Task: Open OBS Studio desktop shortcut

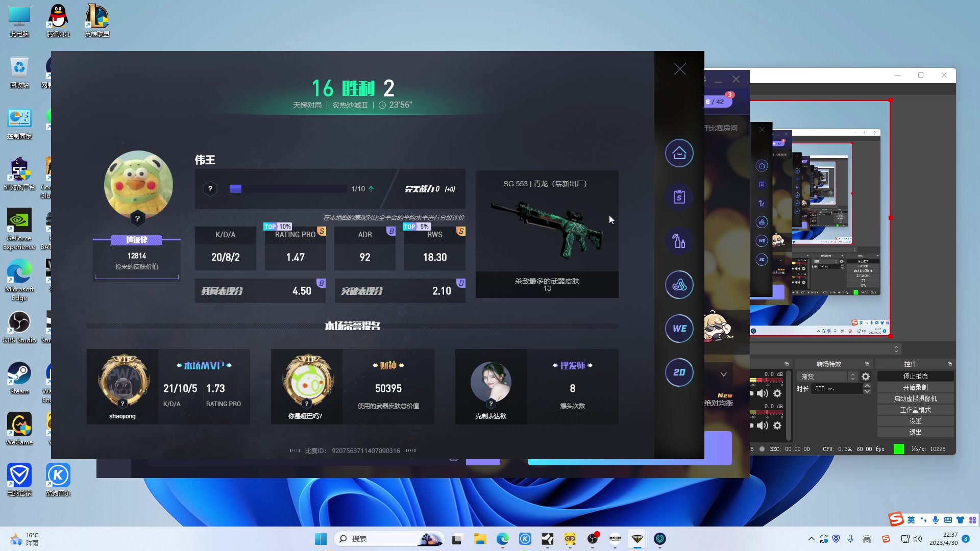Action: [x=19, y=327]
